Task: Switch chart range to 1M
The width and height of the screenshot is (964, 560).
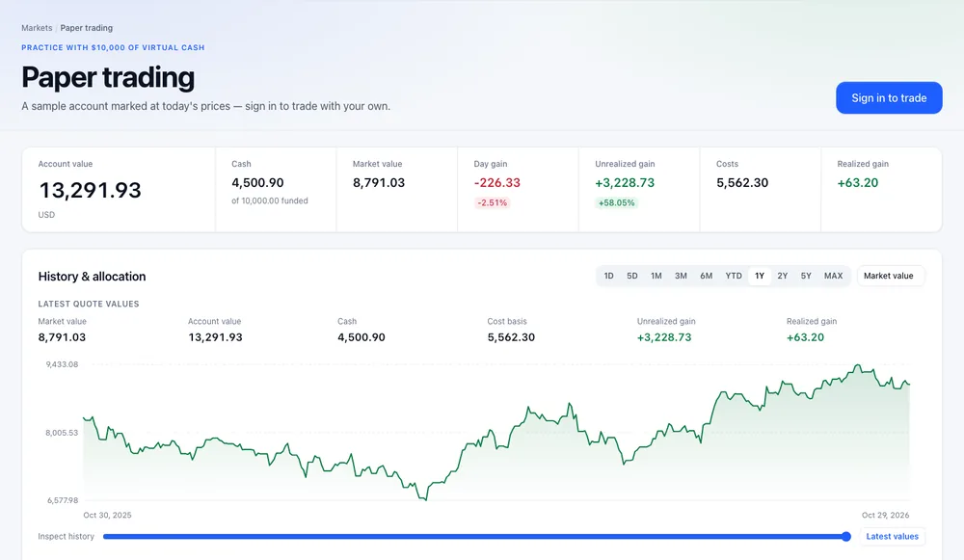Action: click(656, 276)
